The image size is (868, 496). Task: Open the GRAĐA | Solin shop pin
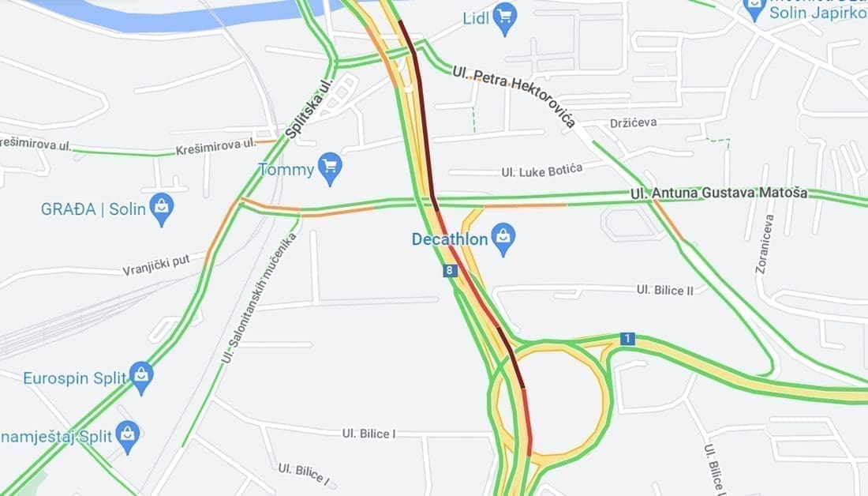161,209
